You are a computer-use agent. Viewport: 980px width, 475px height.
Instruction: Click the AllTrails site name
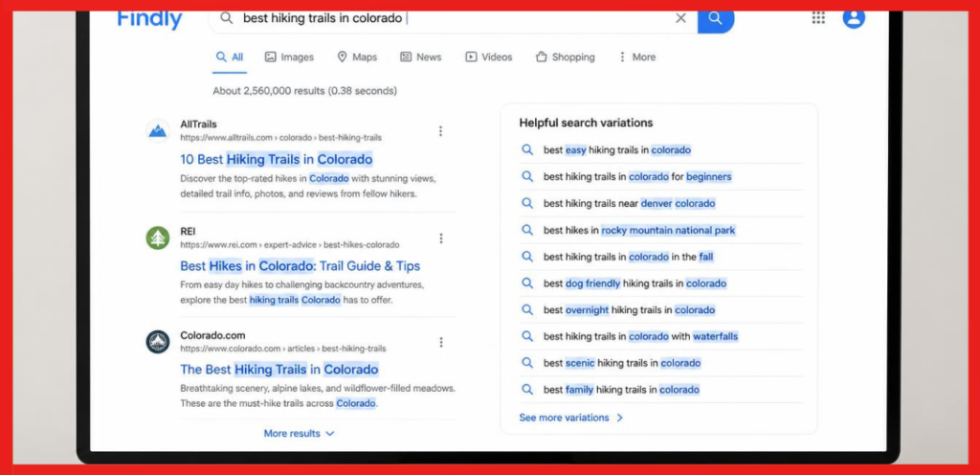pos(199,124)
